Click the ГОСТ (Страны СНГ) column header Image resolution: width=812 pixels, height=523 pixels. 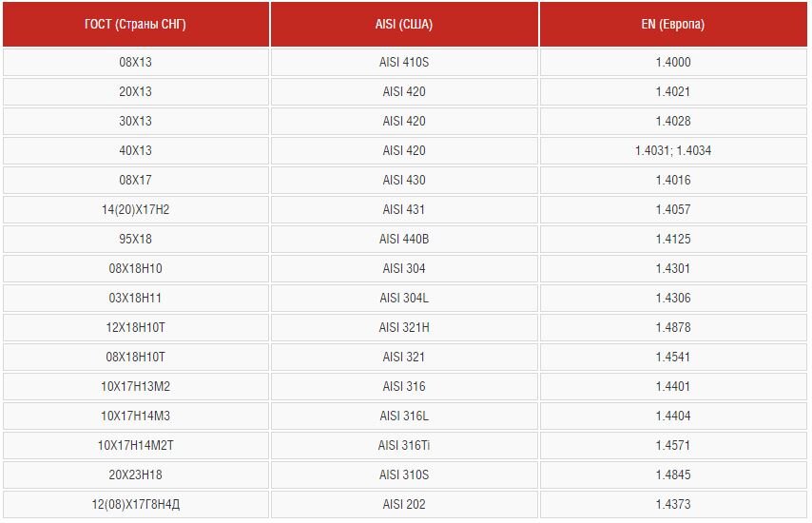[136, 25]
